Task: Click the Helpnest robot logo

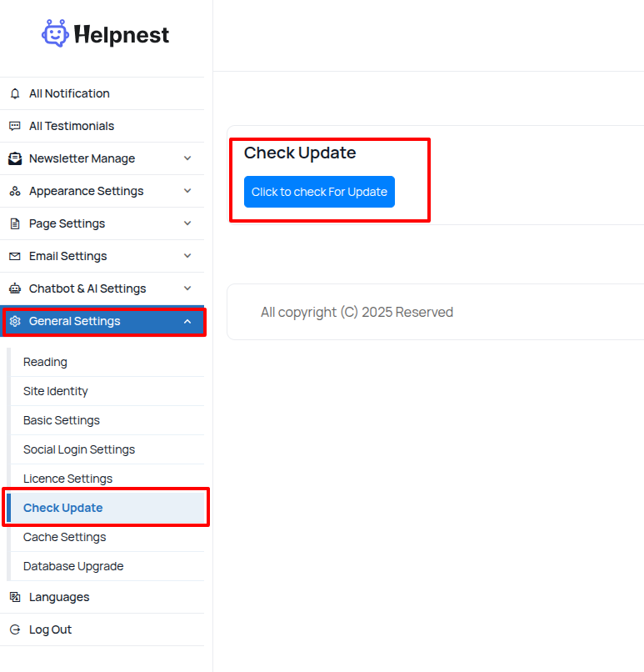Action: tap(55, 33)
